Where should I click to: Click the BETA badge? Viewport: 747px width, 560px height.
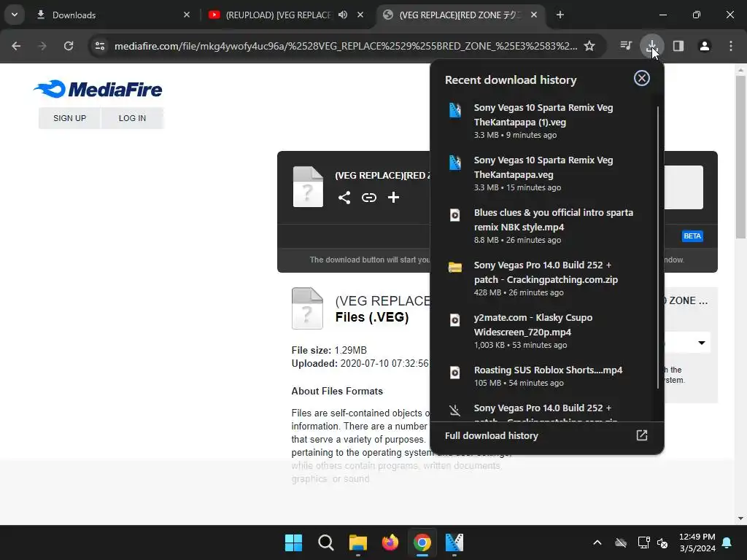[x=692, y=236]
